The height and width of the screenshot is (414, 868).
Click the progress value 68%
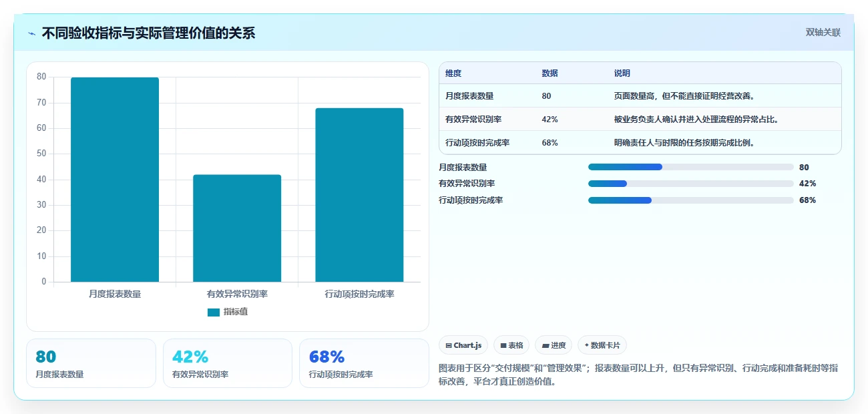(x=807, y=200)
